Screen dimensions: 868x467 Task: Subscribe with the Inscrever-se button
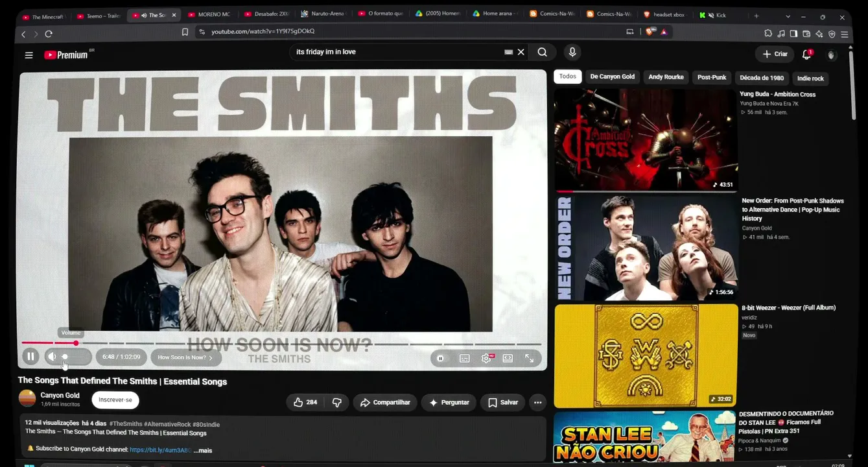pyautogui.click(x=115, y=400)
